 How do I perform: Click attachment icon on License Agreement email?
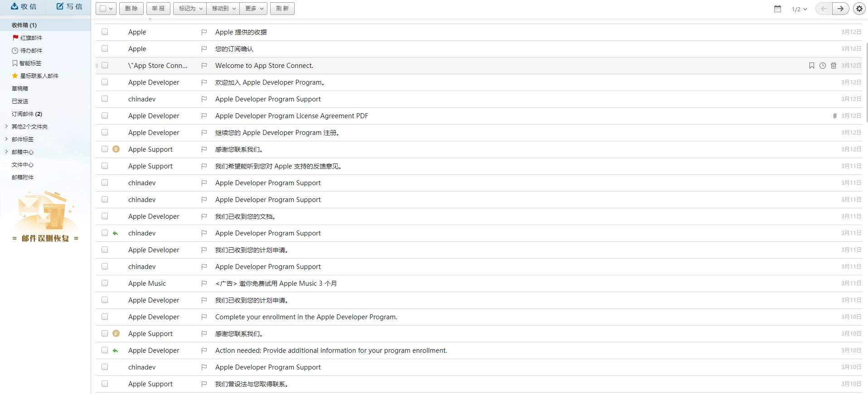pyautogui.click(x=834, y=116)
